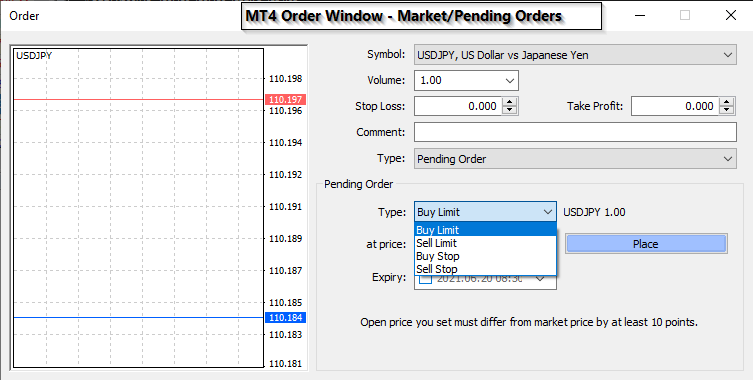Click the price scale value 110.198
The image size is (753, 380).
coord(286,79)
